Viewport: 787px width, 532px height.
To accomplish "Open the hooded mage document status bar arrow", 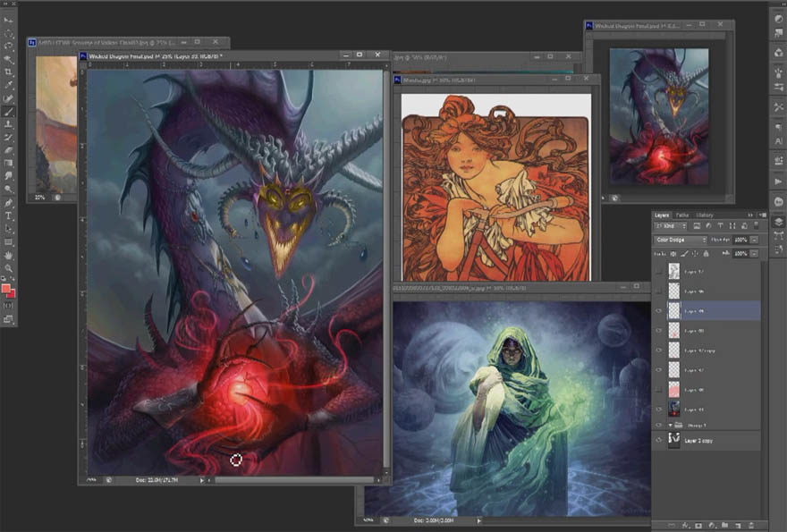I will point(478,521).
